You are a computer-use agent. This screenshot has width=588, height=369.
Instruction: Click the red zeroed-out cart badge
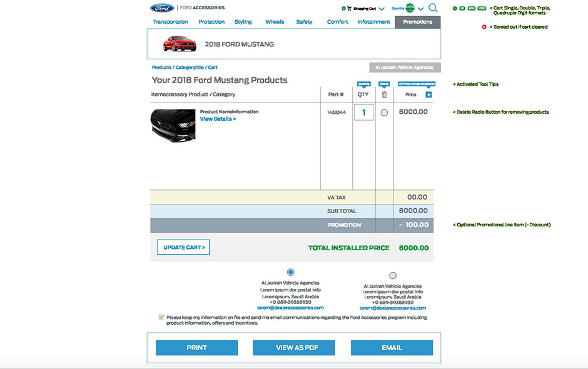tap(484, 27)
